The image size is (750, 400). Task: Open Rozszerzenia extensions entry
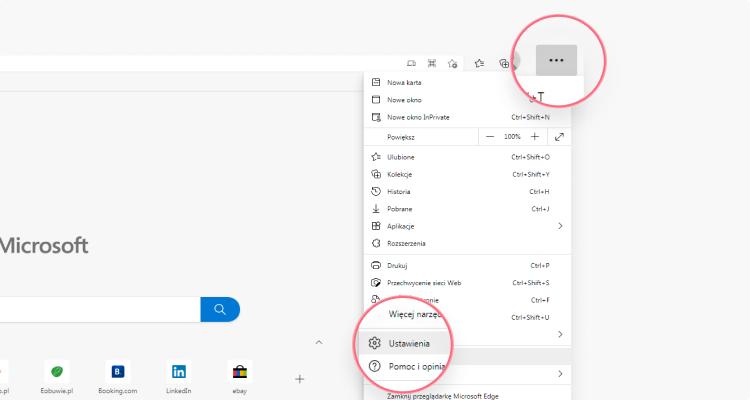[x=467, y=243]
